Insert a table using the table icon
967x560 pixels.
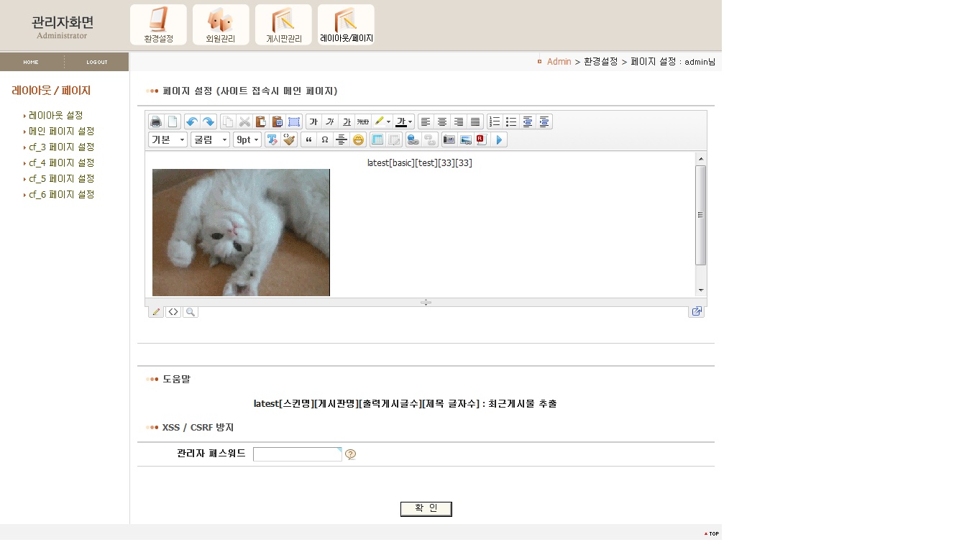[377, 140]
